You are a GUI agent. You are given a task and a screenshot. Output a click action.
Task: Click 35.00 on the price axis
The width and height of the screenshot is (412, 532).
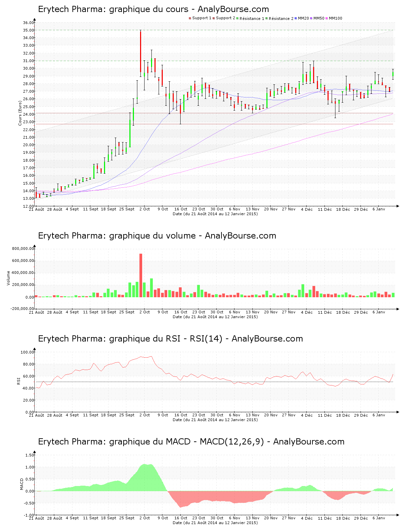tap(28, 30)
